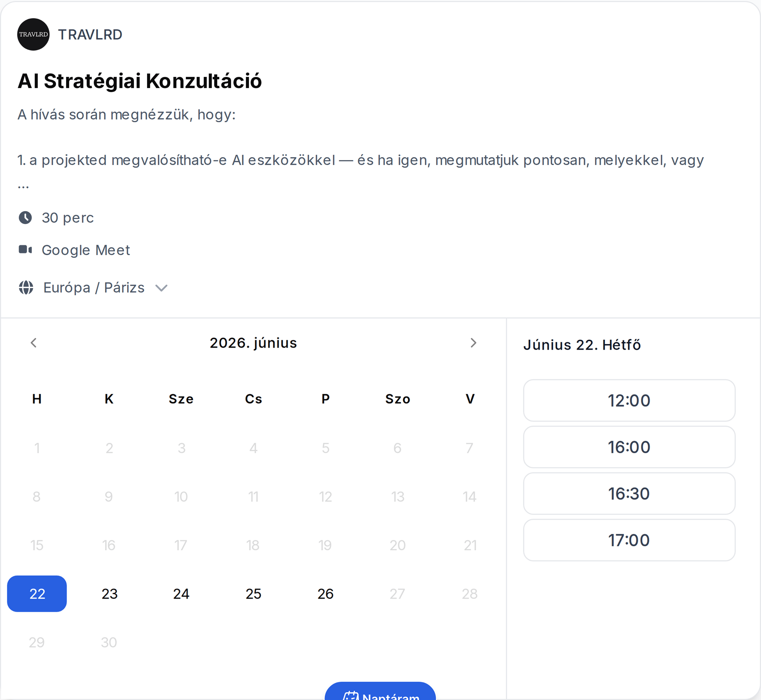Choose June 24 in calendar
Image resolution: width=761 pixels, height=700 pixels.
click(181, 593)
